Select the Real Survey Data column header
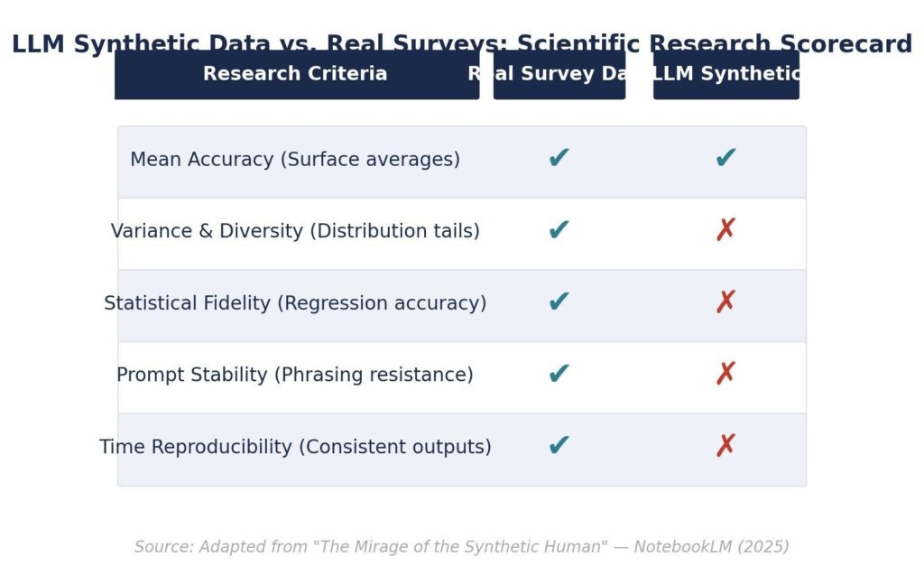 click(x=559, y=74)
